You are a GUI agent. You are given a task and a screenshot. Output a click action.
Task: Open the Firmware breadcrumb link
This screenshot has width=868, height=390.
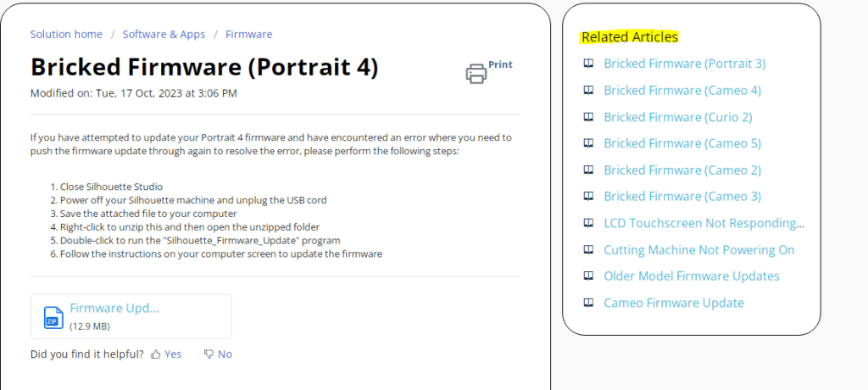pyautogui.click(x=248, y=35)
